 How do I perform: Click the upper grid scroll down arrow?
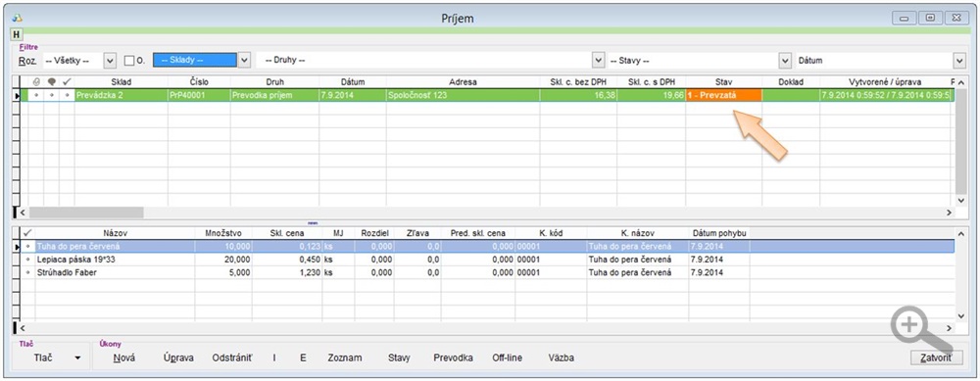962,201
